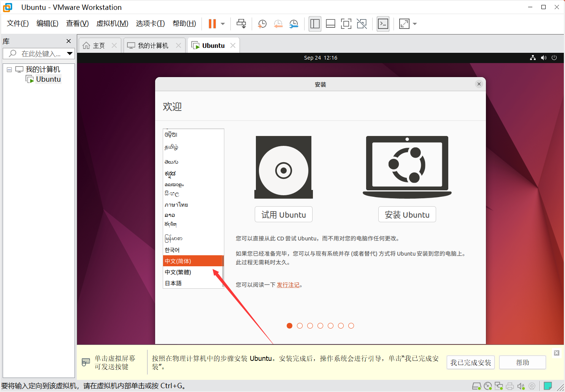The image size is (565, 392).
Task: Click the 安装 Ubuntu button
Action: (x=407, y=215)
